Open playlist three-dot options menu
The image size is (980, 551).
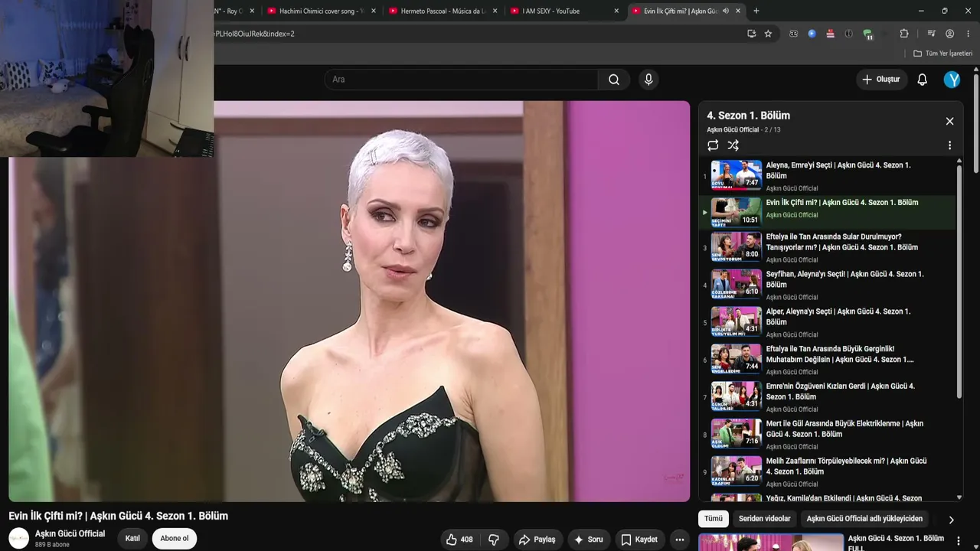(x=949, y=145)
